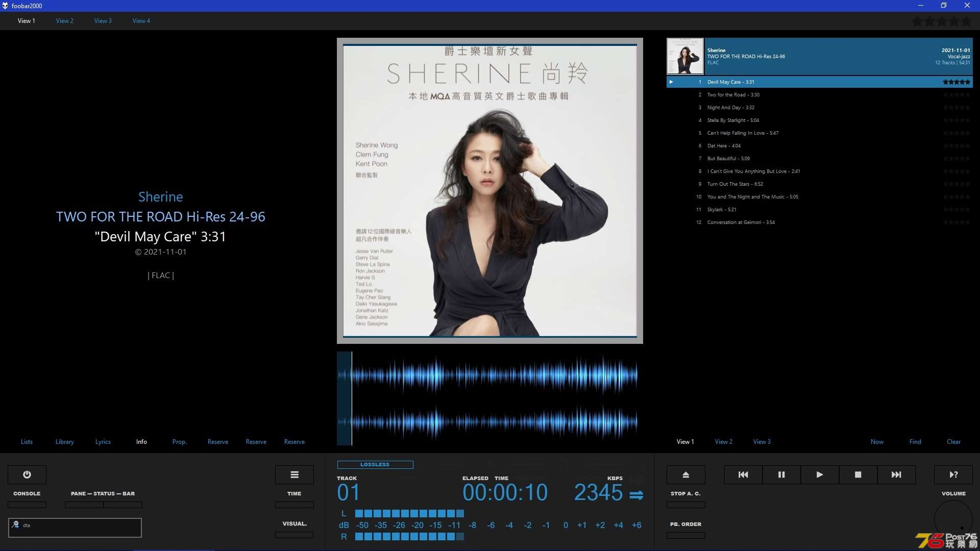Click the playback order arrow beside 2345 kbps
980x551 pixels.
636,495
